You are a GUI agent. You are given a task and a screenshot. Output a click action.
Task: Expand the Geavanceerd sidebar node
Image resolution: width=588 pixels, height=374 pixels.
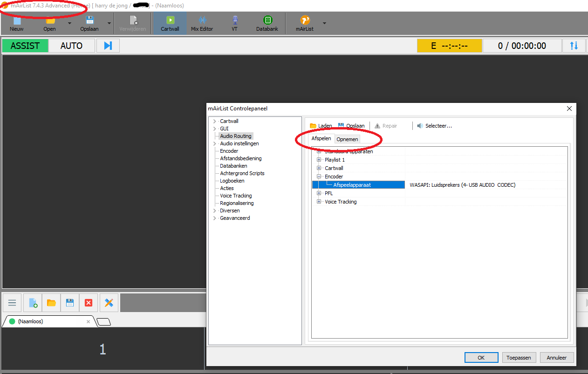coord(214,218)
